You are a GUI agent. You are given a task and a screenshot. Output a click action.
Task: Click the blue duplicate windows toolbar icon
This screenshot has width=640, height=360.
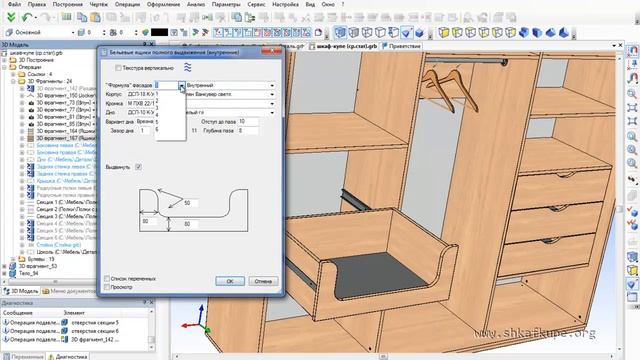click(236, 17)
